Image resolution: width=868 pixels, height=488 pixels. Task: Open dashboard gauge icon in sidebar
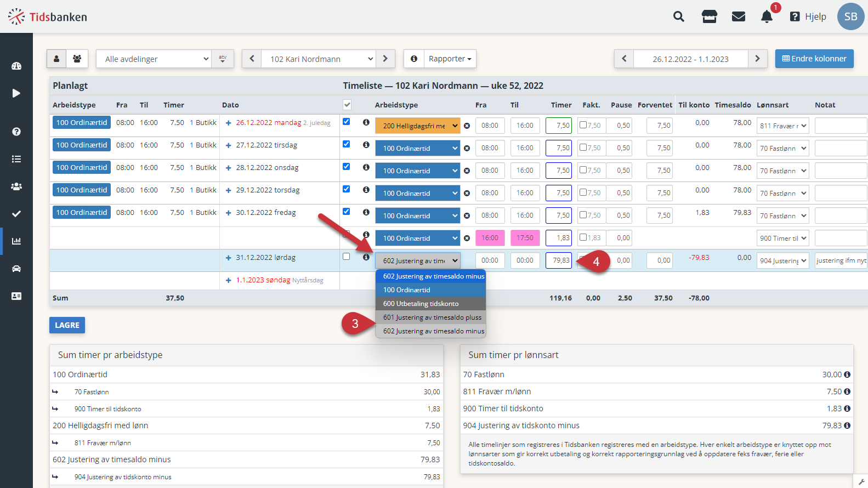coord(16,66)
